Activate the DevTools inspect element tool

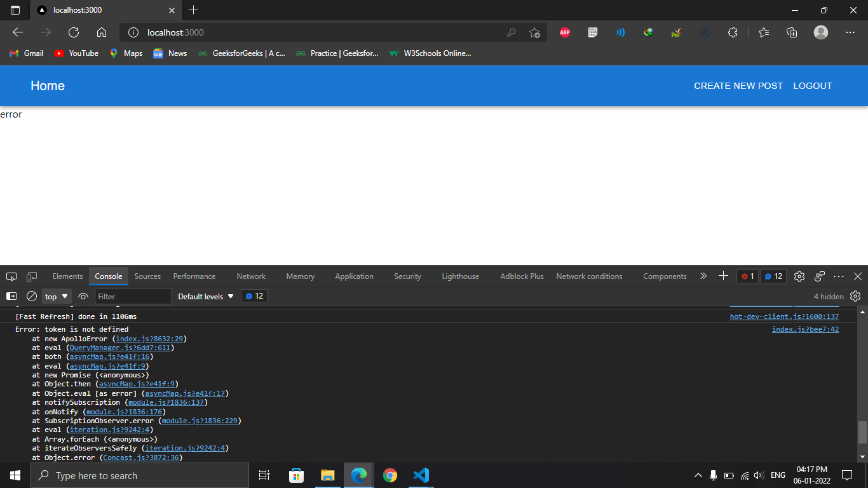pos(11,276)
